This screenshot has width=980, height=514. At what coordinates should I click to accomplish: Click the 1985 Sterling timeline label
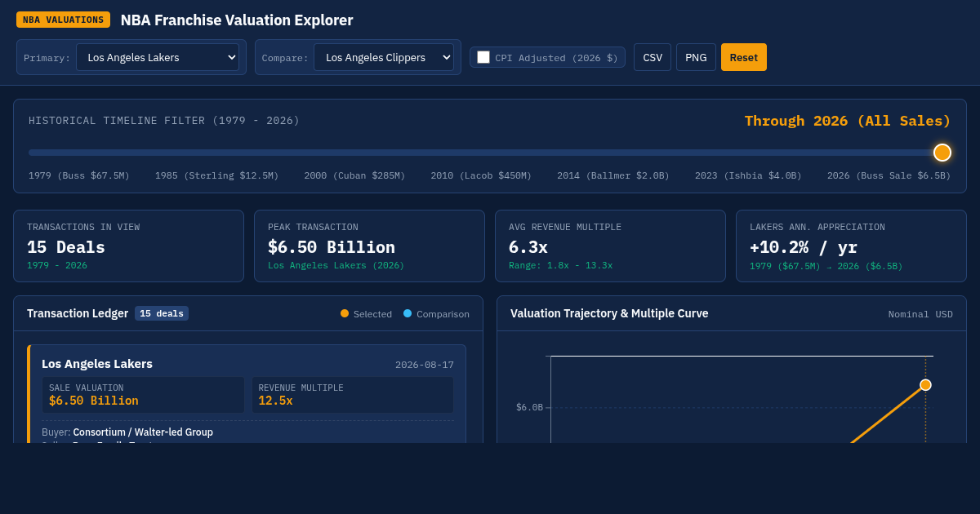coord(217,175)
